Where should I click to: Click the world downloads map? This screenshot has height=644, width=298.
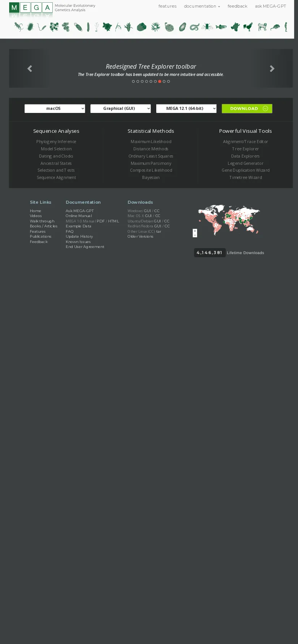pyautogui.click(x=228, y=220)
